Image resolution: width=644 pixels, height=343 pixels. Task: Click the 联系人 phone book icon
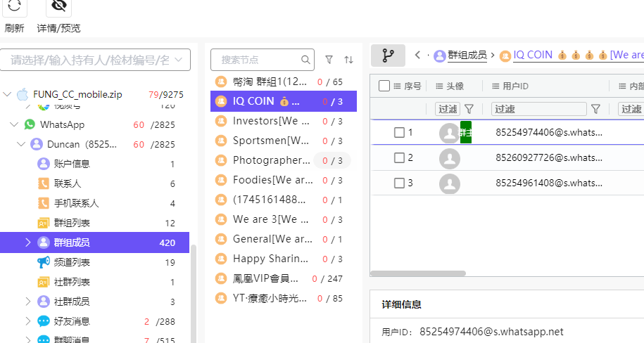[44, 183]
